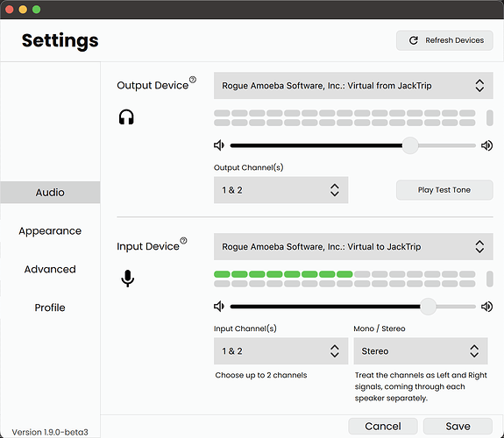
Task: Click the 'Version 1.9.0-beta3' text
Action: point(50,432)
